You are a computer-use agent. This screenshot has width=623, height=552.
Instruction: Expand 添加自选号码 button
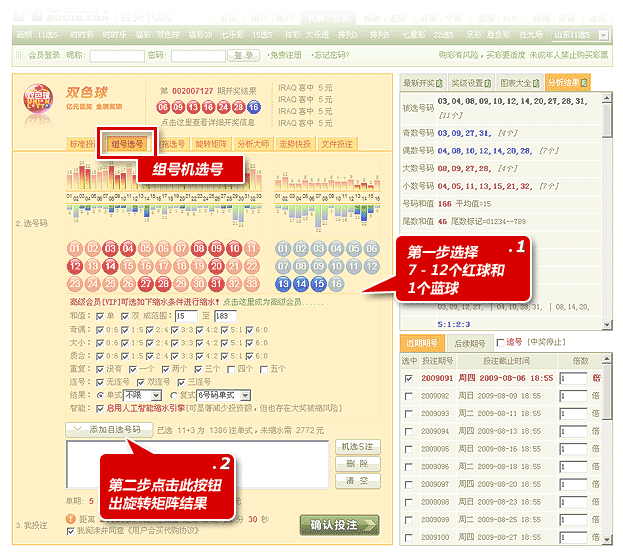tap(109, 430)
